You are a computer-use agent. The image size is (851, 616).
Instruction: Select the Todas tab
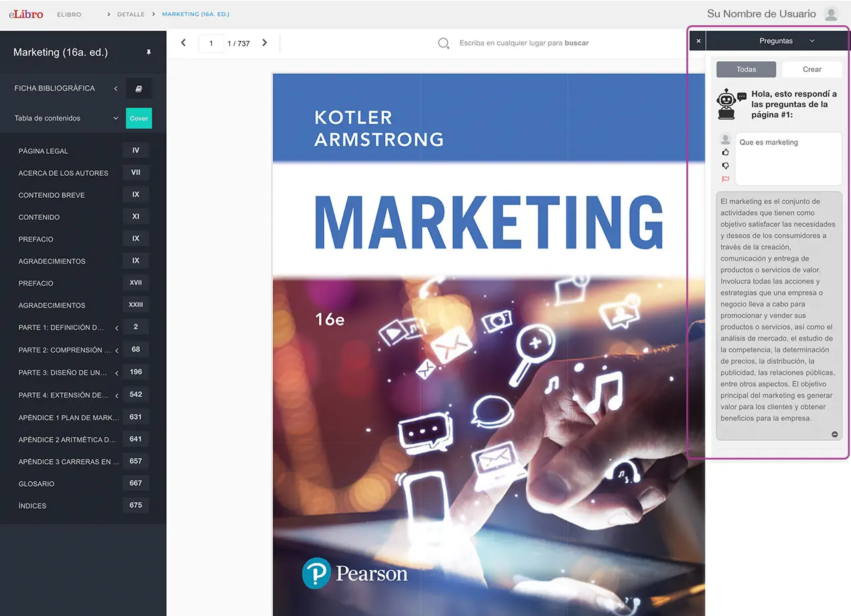[746, 69]
